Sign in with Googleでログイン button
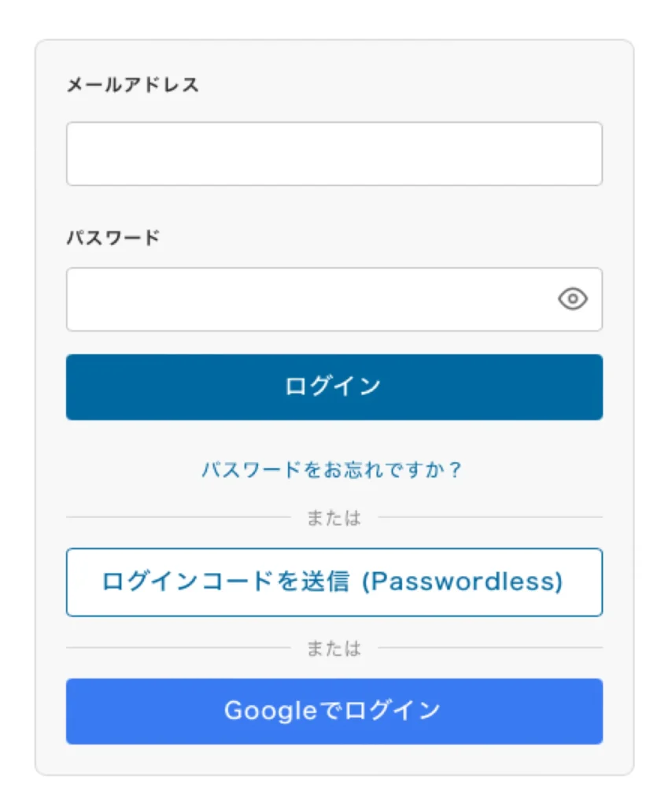 tap(334, 711)
